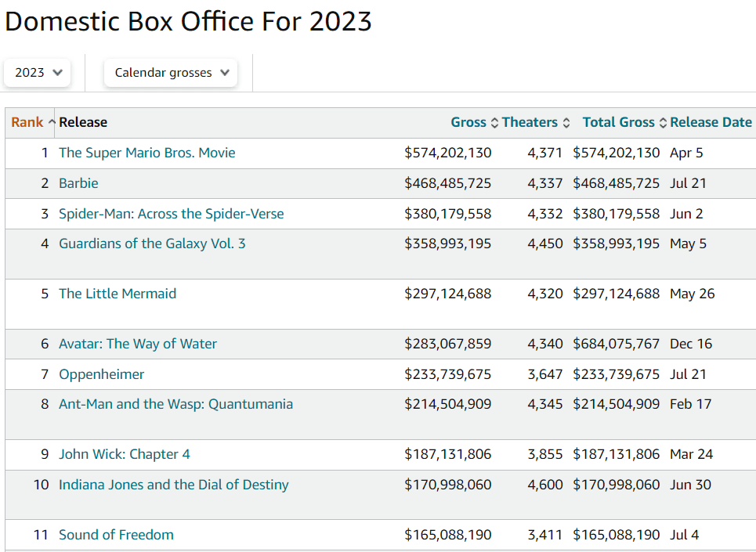This screenshot has height=552, width=756.
Task: Open Guardians of the Galaxy Vol. 3
Action: coord(152,244)
